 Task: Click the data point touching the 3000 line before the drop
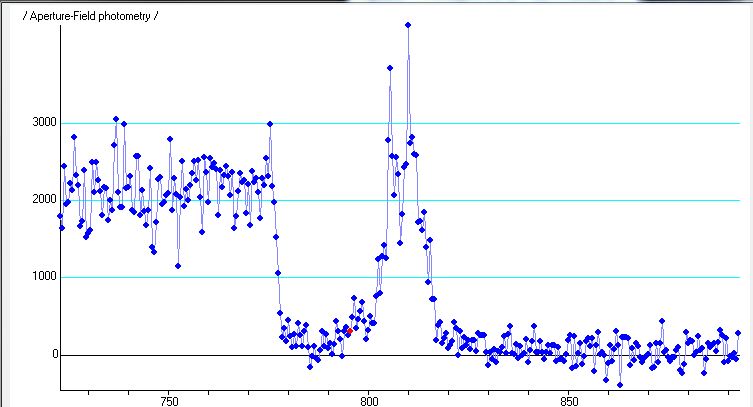pyautogui.click(x=270, y=124)
